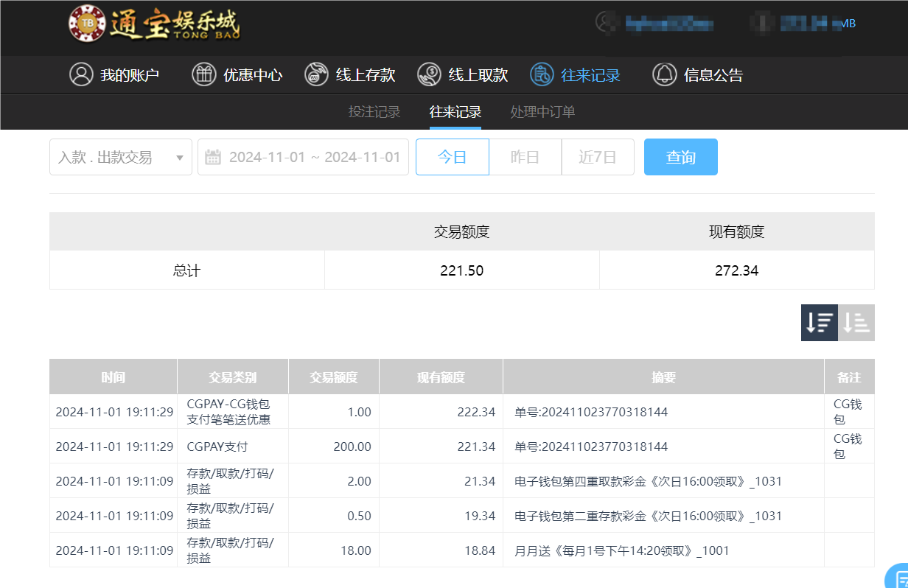Viewport: 908px width, 588px height.
Task: Select the account icon beside 我的账户
Action: coord(81,74)
